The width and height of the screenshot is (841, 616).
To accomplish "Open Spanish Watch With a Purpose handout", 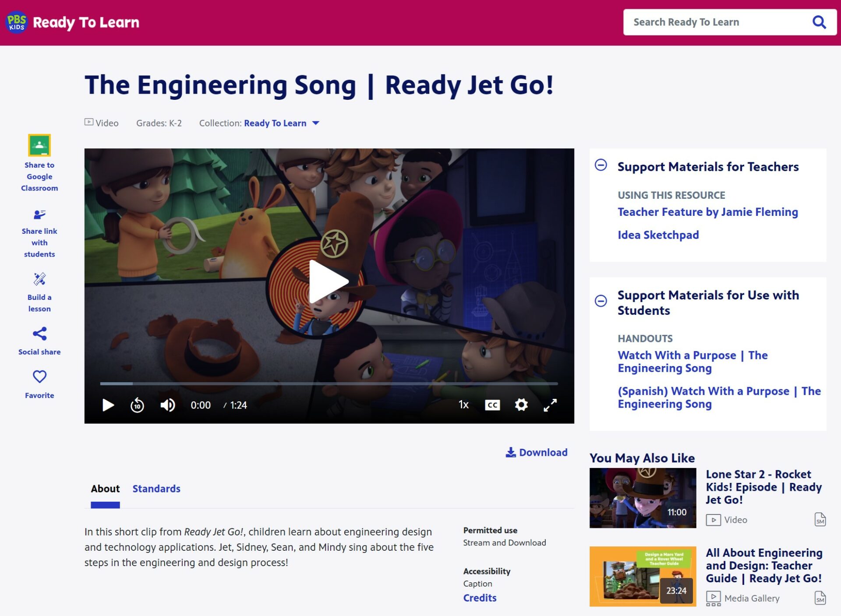I will coord(719,398).
